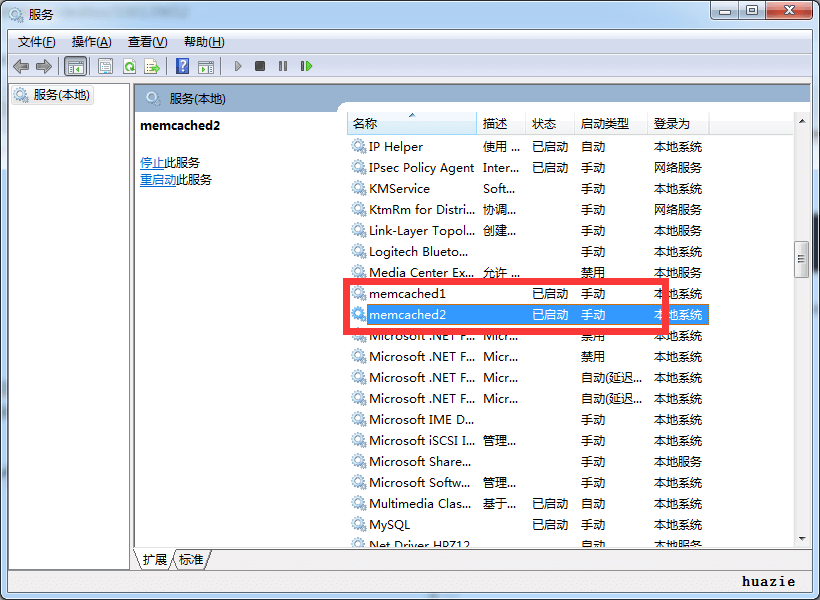The image size is (820, 600).
Task: Select the Microsoft Share... service
Action: coord(528,461)
